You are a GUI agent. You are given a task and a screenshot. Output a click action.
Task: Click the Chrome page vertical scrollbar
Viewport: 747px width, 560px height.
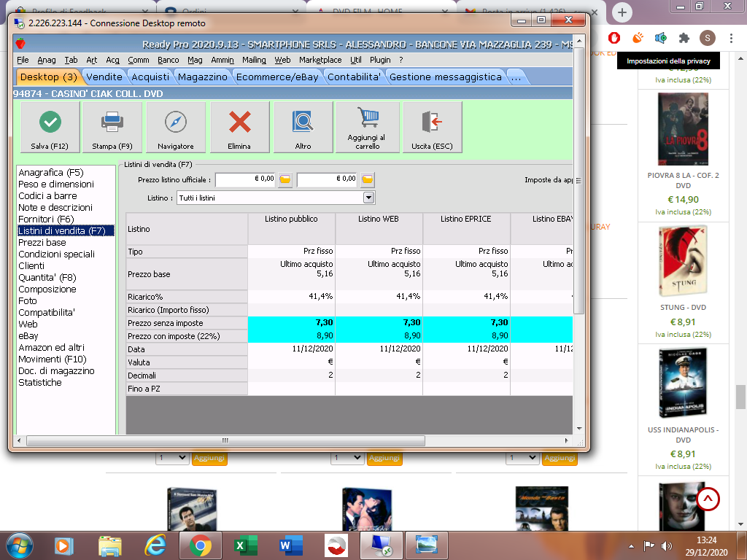click(741, 396)
